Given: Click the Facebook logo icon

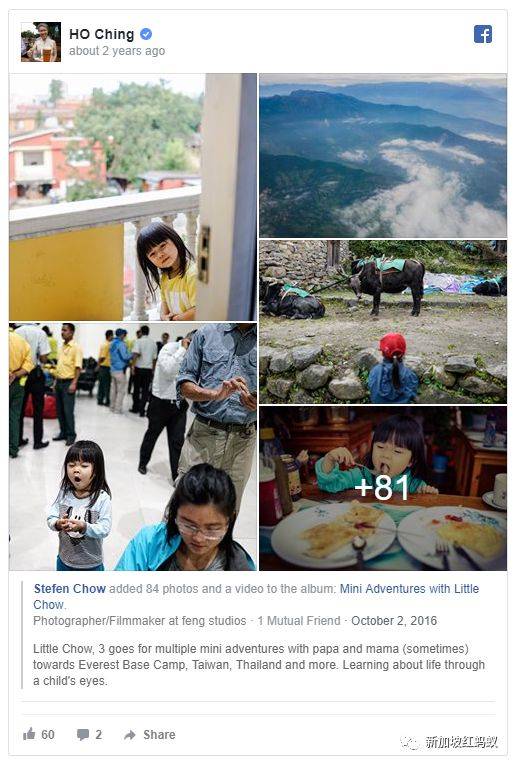Looking at the screenshot, I should [482, 35].
